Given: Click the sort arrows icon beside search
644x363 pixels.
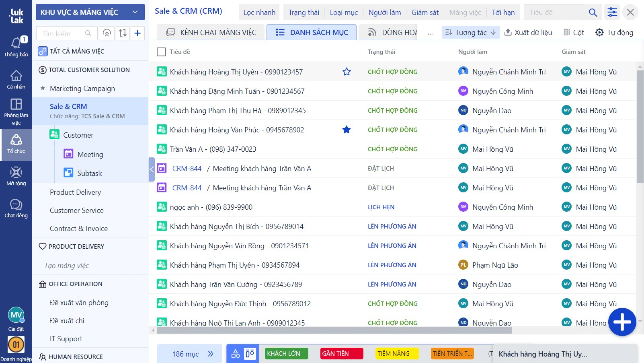Looking at the screenshot, I should (123, 33).
